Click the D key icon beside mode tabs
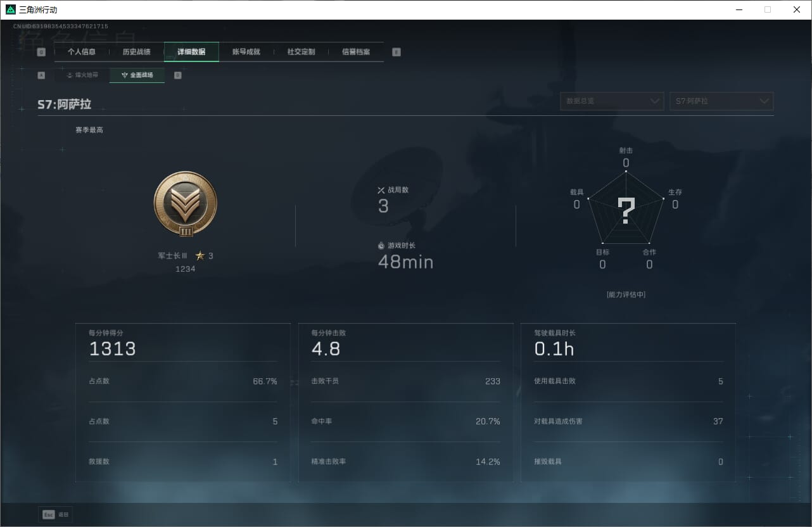 point(177,75)
